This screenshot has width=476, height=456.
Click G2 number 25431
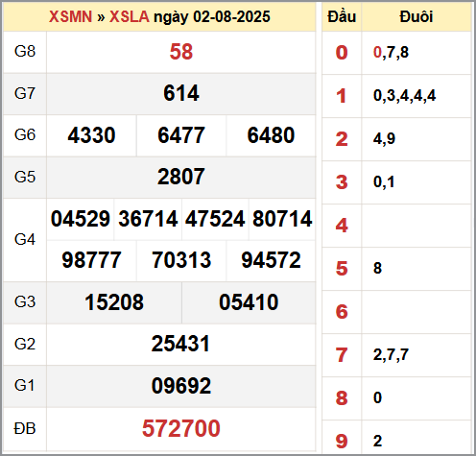[x=181, y=344]
